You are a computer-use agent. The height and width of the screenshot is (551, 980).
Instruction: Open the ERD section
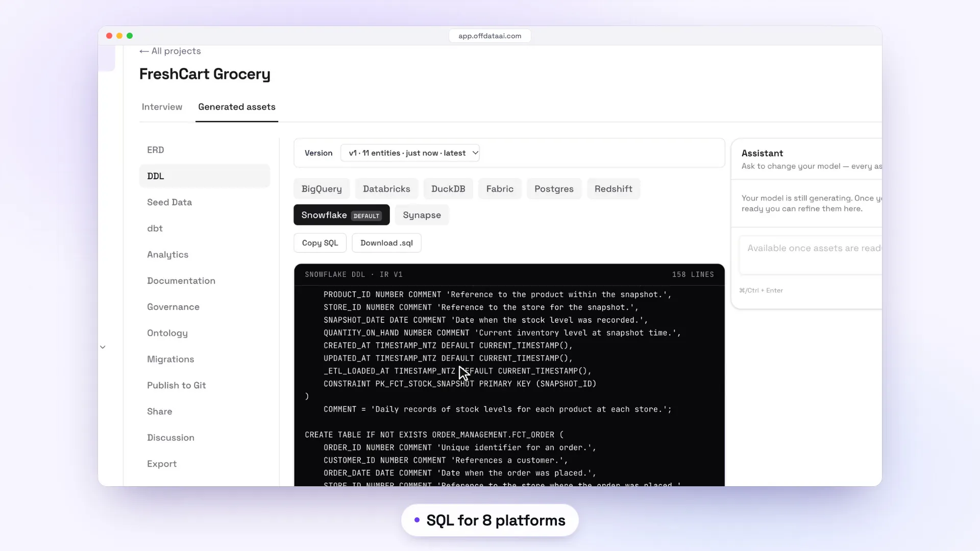coord(204,150)
